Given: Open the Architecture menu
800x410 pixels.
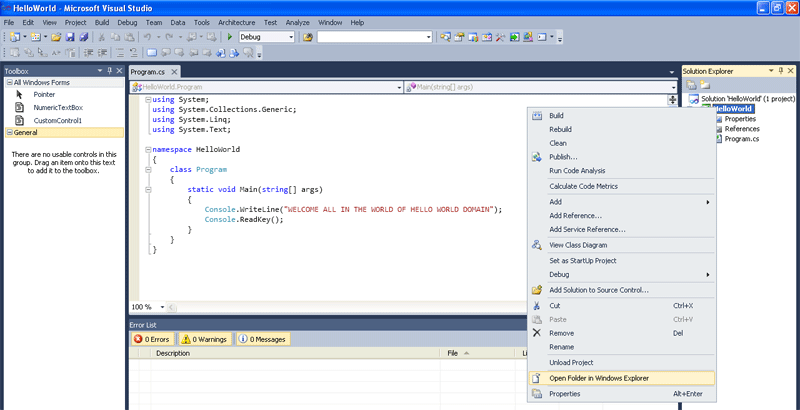Looking at the screenshot, I should 236,22.
